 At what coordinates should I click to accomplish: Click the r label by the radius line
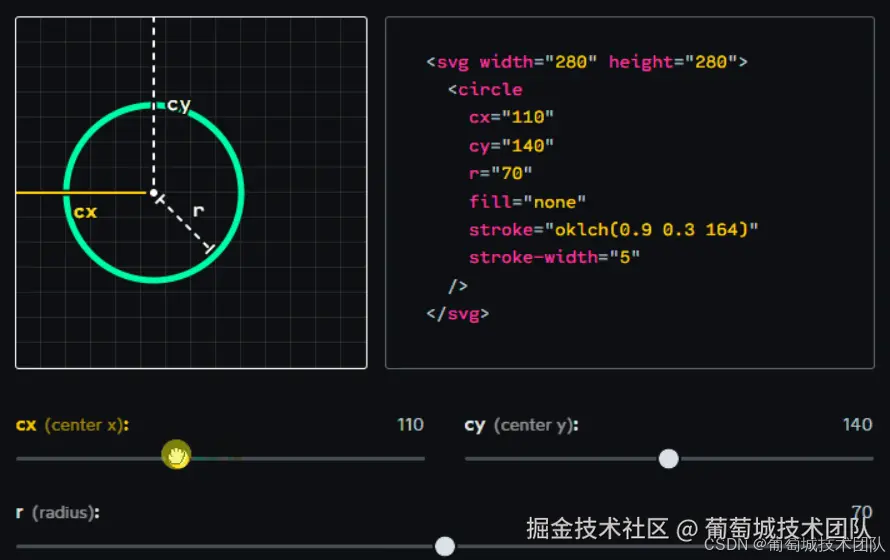[x=198, y=211]
